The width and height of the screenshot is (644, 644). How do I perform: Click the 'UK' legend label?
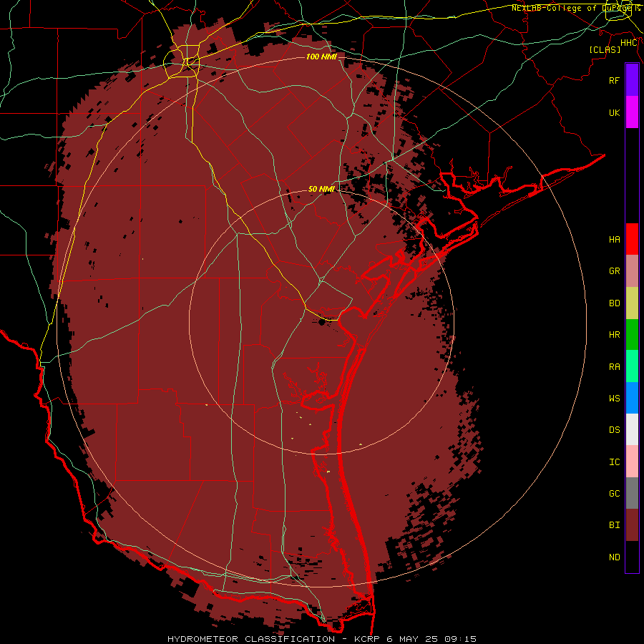pos(614,112)
